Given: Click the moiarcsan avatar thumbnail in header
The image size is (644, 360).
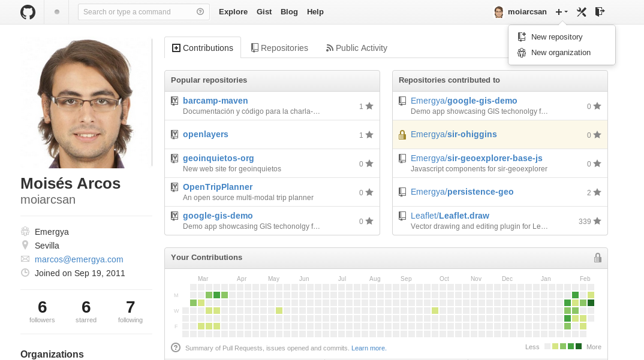Looking at the screenshot, I should pos(499,13).
